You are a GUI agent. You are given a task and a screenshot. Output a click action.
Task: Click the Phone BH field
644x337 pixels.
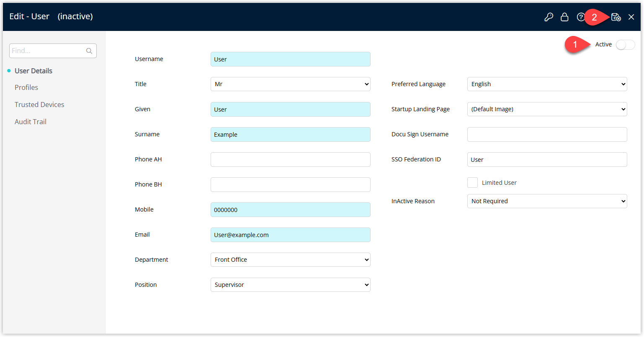pyautogui.click(x=291, y=185)
